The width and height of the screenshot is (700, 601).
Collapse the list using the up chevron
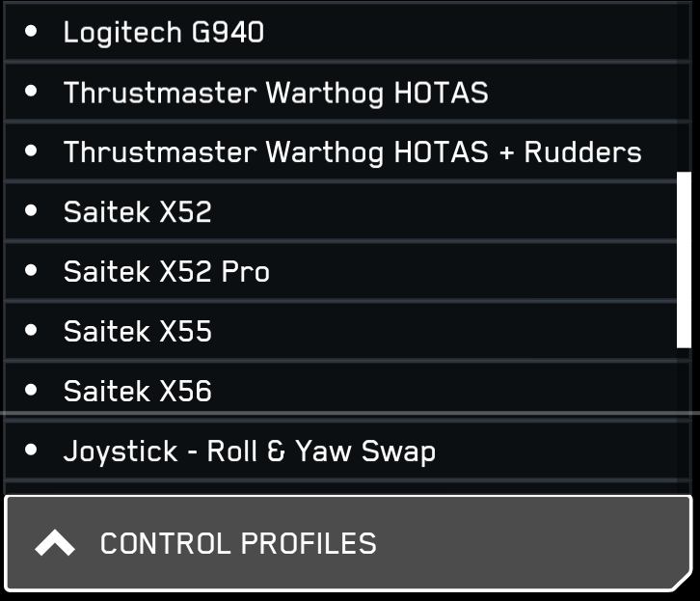(55, 544)
